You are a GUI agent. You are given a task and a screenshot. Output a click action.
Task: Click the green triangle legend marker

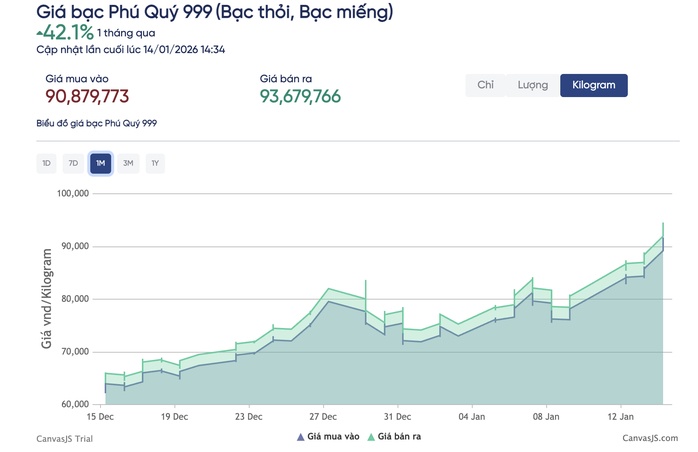point(373,436)
